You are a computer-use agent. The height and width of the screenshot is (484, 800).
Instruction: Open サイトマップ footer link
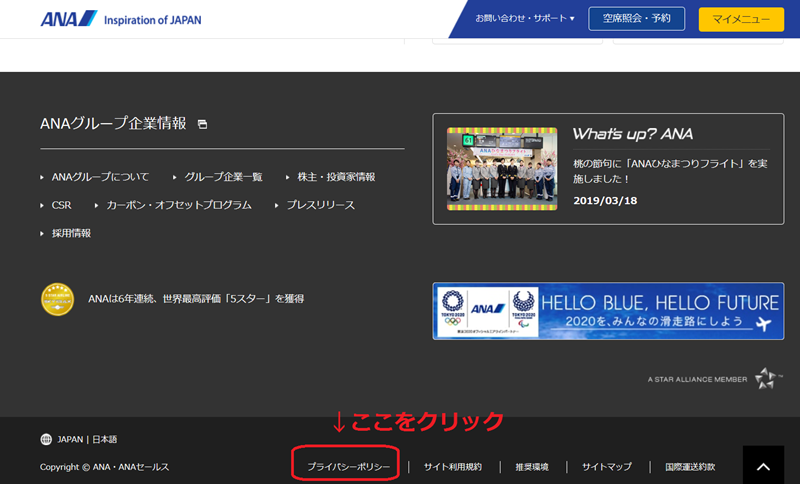(607, 467)
